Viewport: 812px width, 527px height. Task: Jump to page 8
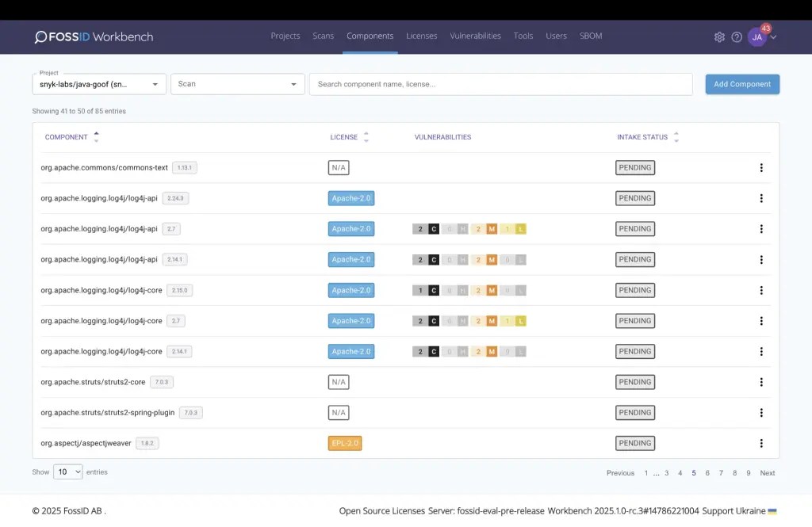pos(734,472)
